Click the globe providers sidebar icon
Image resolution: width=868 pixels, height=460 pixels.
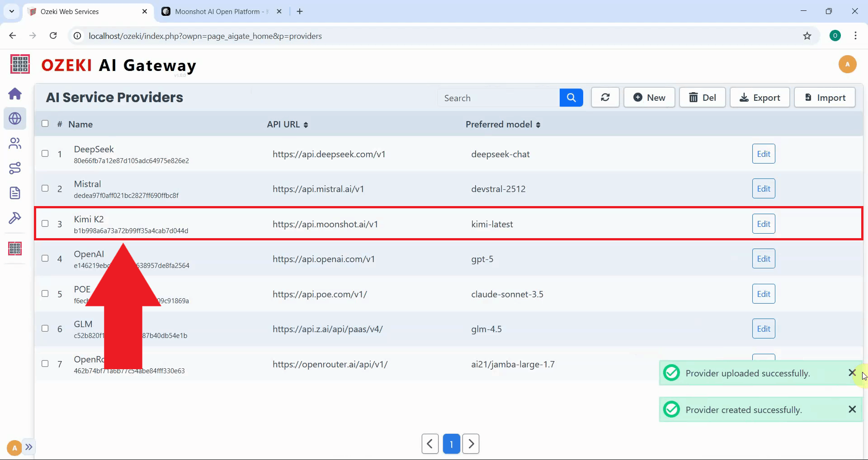[15, 119]
